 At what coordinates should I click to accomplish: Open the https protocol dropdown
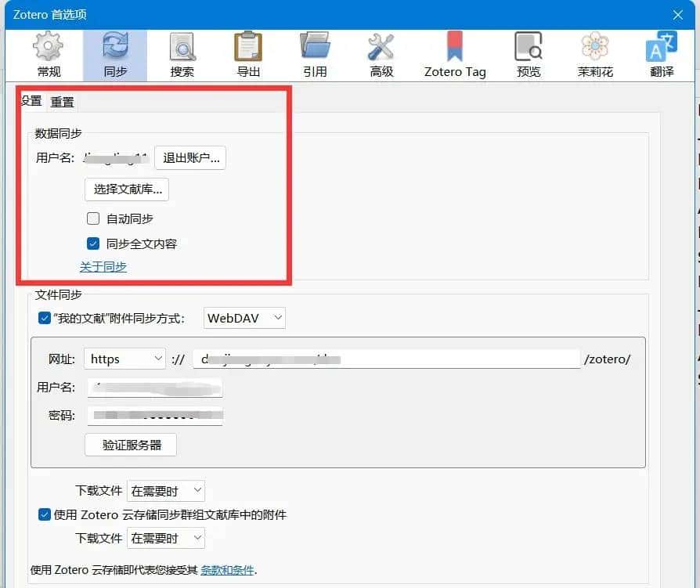(124, 359)
